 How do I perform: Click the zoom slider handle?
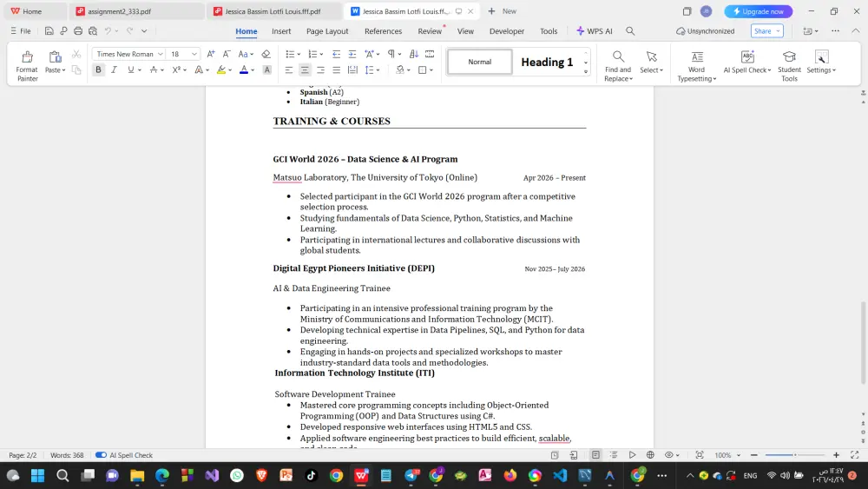[x=795, y=454]
